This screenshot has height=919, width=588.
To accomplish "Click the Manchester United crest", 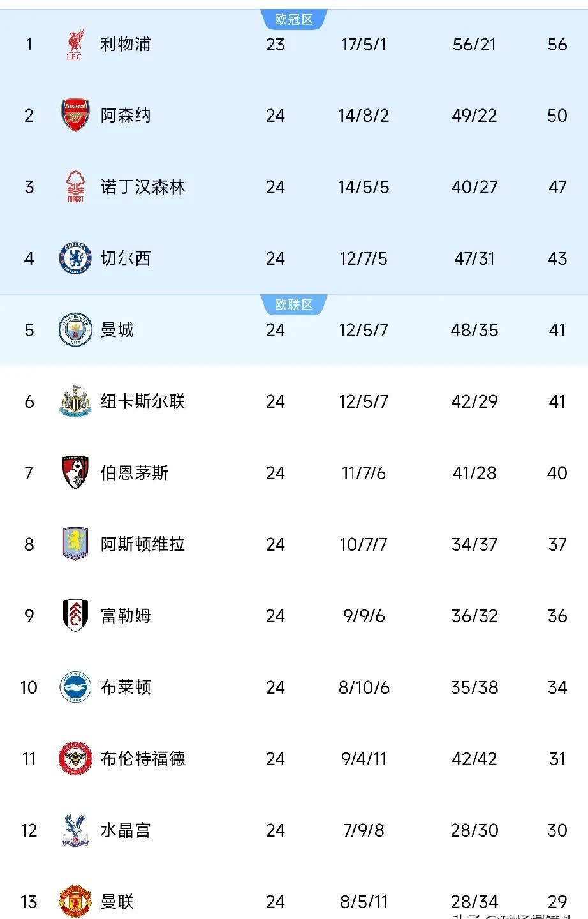I will 75,901.
